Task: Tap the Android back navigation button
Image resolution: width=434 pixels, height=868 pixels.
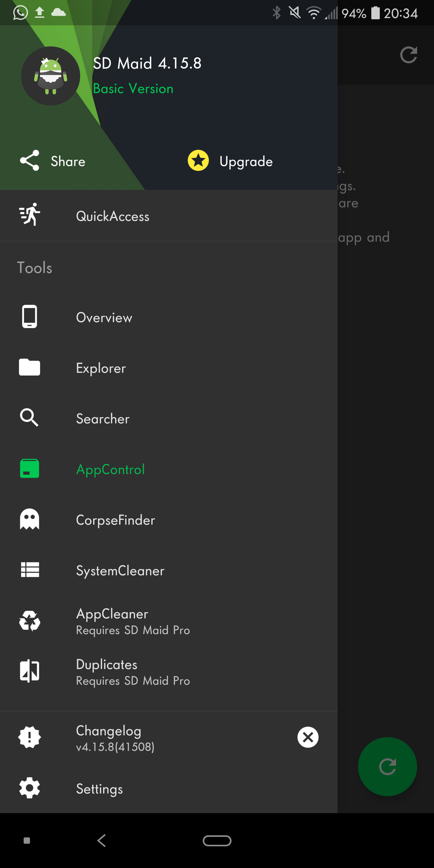Action: (102, 840)
